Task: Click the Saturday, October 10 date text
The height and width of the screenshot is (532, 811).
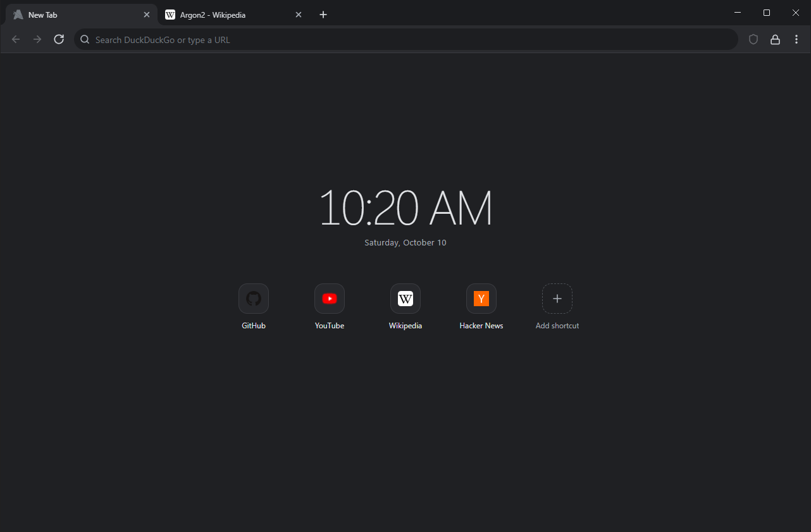Action: (406, 243)
